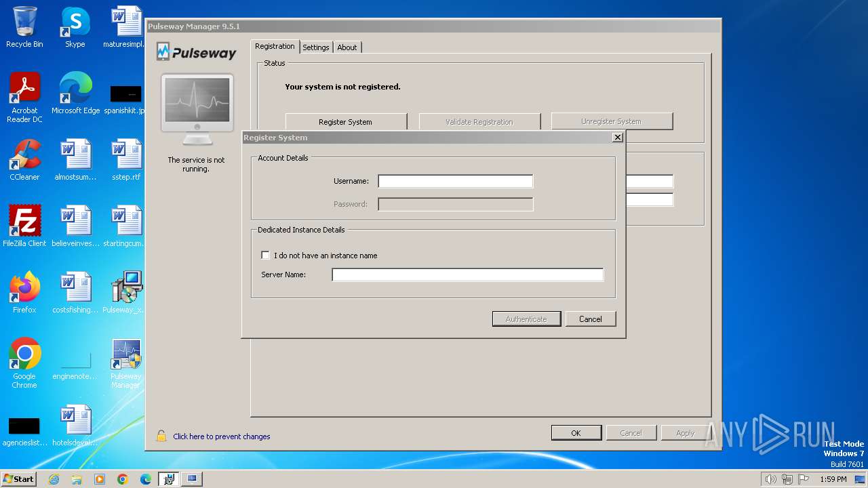
Task: Select the sstep.rtf file icon
Action: pos(126,160)
